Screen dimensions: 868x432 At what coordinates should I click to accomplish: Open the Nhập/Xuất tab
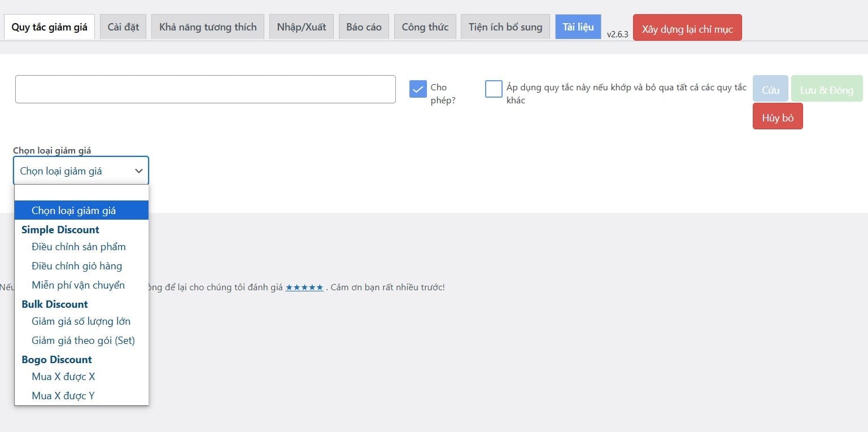(x=301, y=27)
